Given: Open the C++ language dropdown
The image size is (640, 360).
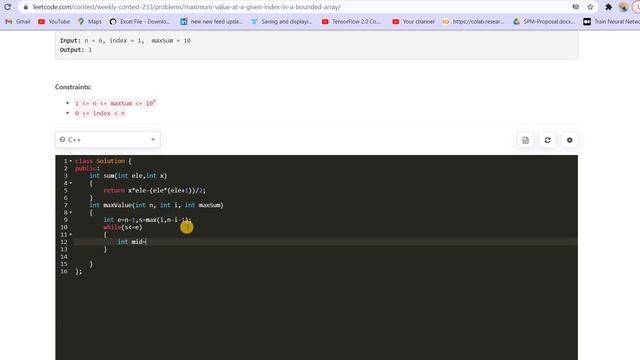Looking at the screenshot, I should click(x=108, y=140).
